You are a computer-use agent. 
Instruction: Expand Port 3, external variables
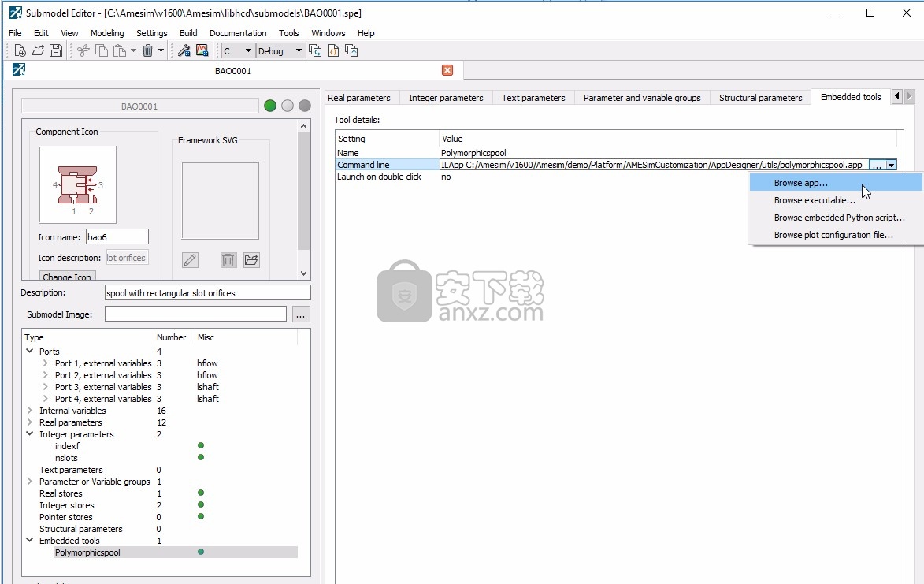[x=46, y=387]
